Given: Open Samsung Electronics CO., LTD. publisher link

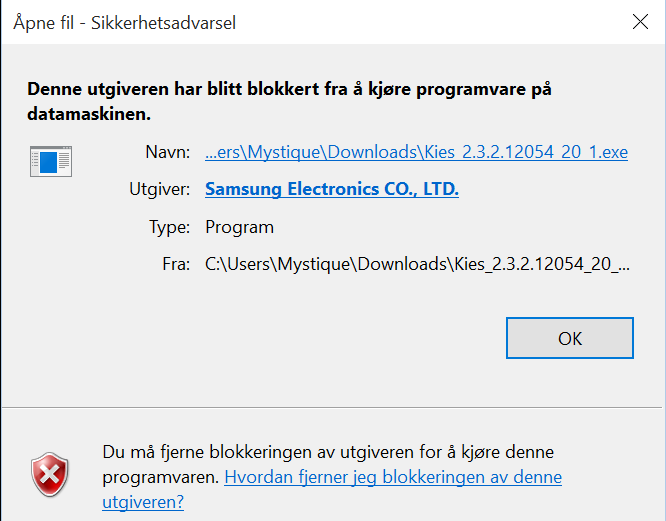Looking at the screenshot, I should (332, 189).
